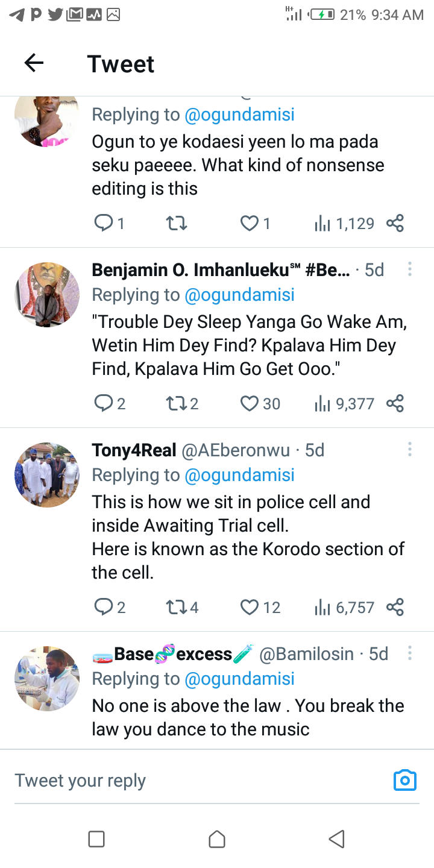Like Tony4Real's reply about the police cell
Screen dimensions: 434x868
[x=248, y=607]
